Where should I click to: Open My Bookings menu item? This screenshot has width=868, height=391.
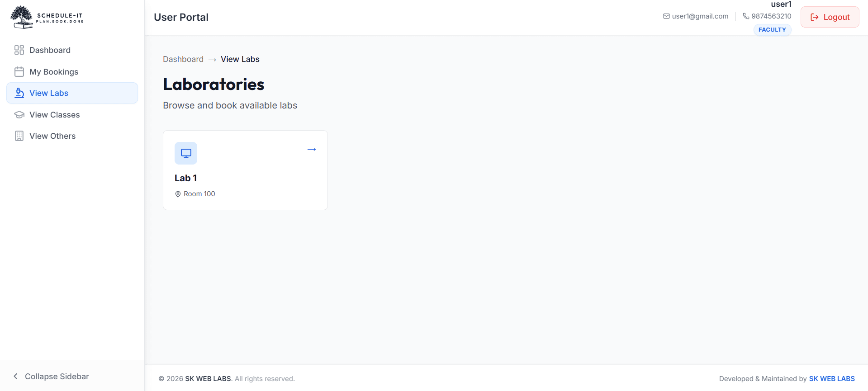[54, 72]
